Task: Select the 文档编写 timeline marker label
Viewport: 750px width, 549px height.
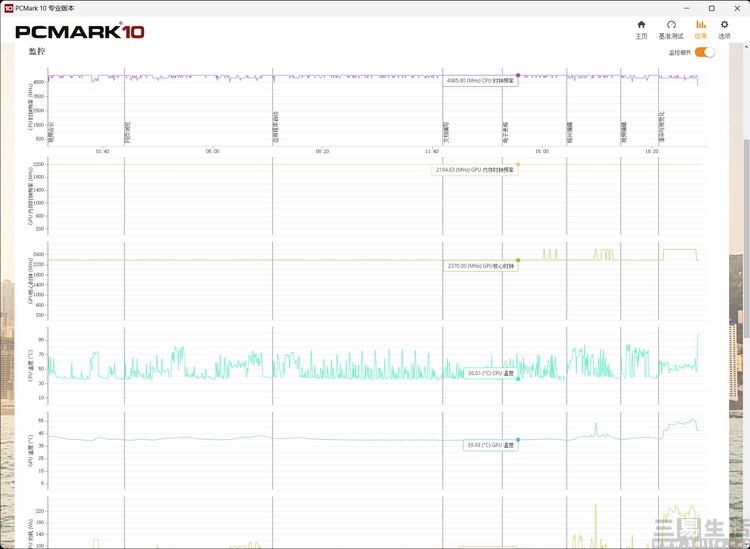Action: click(x=446, y=132)
